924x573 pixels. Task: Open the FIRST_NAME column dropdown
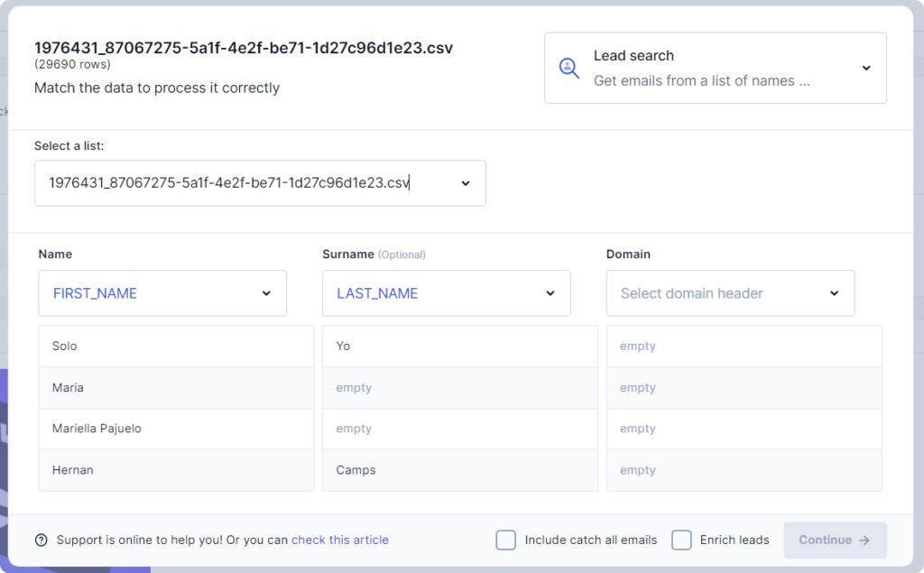coord(162,293)
